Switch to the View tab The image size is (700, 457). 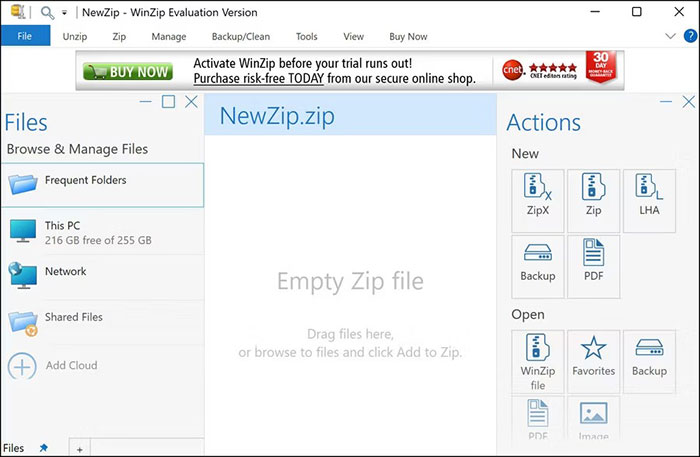[x=353, y=37]
